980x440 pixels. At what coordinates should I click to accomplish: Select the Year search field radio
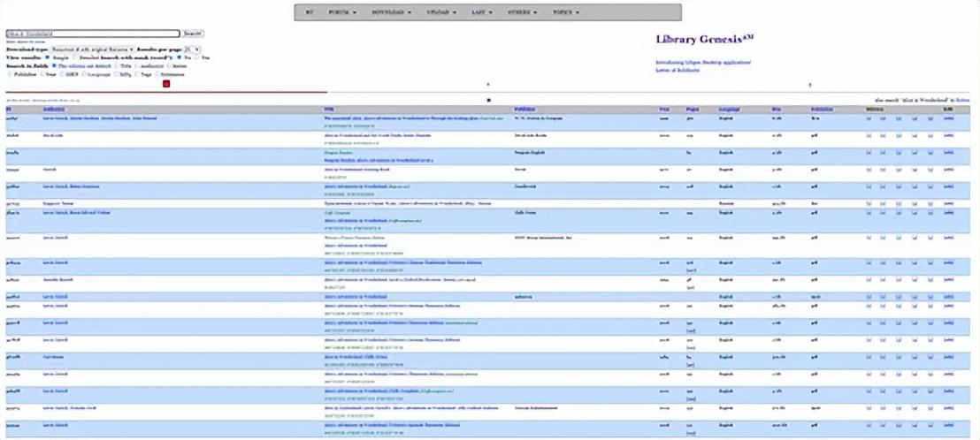[x=42, y=74]
